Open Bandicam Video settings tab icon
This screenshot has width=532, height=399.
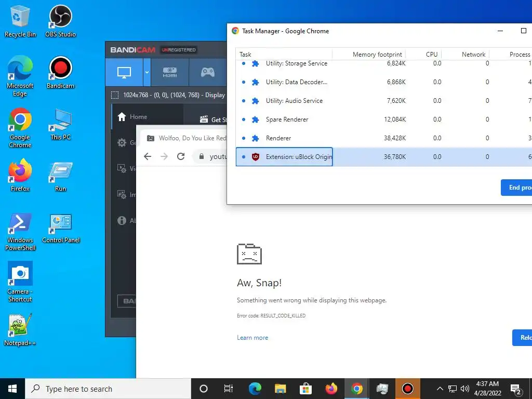point(122,169)
